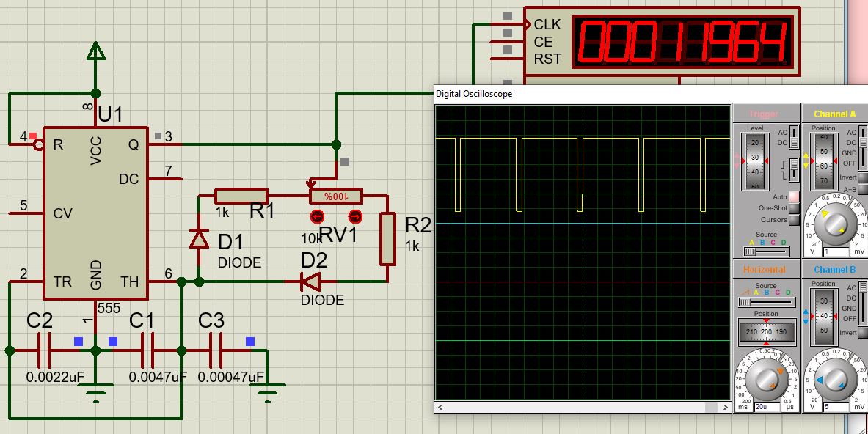Click the trigger rising/falling edge selector
This screenshot has height=434, width=868.
point(794,171)
